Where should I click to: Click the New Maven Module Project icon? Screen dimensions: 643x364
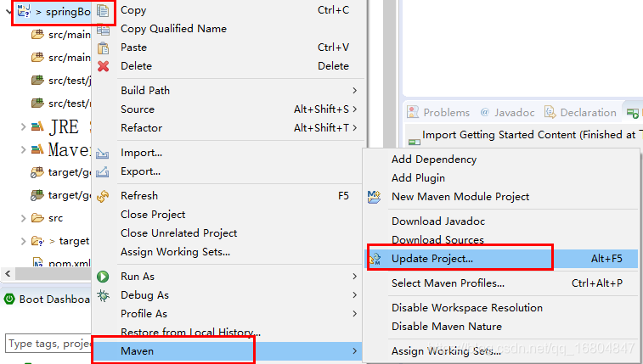point(375,197)
